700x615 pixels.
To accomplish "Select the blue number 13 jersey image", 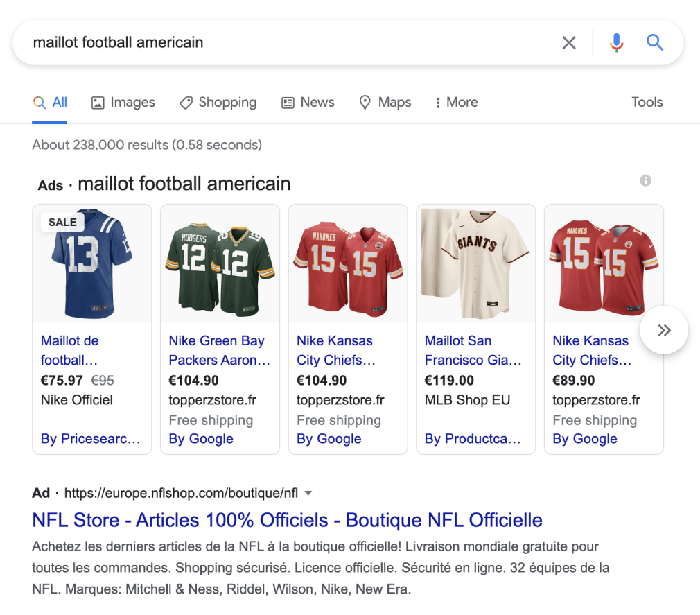I will pos(91,263).
